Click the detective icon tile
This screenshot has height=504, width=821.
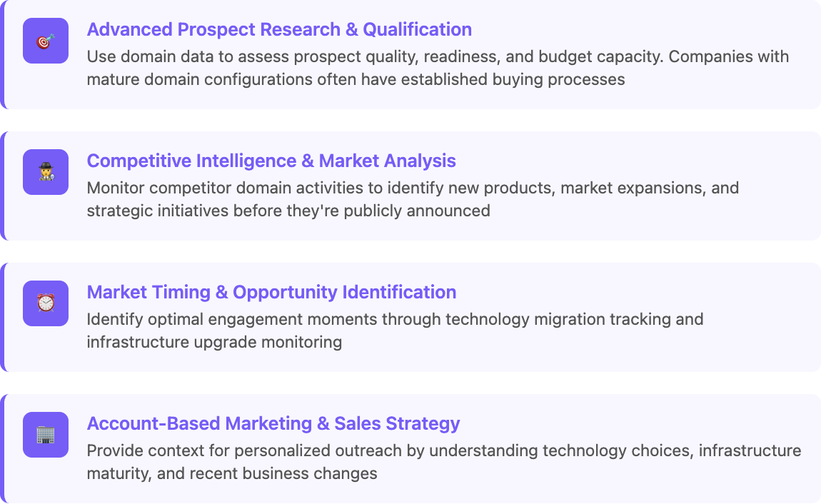coord(46,172)
